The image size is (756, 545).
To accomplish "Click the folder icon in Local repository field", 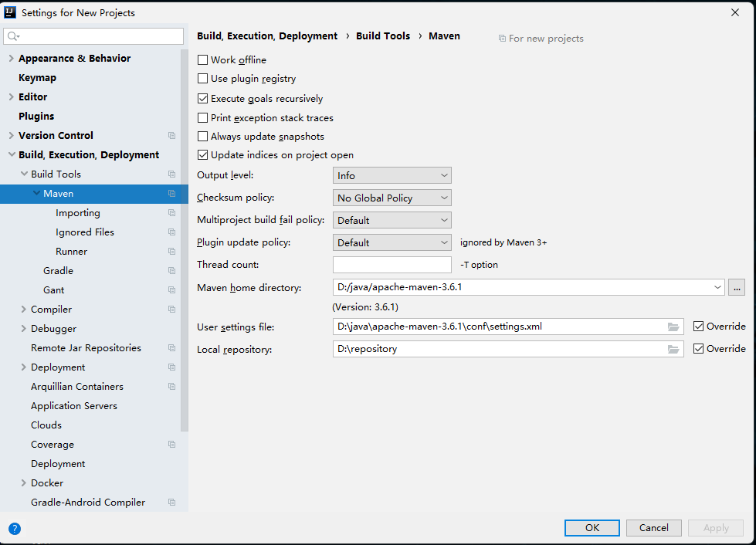I will (x=673, y=349).
